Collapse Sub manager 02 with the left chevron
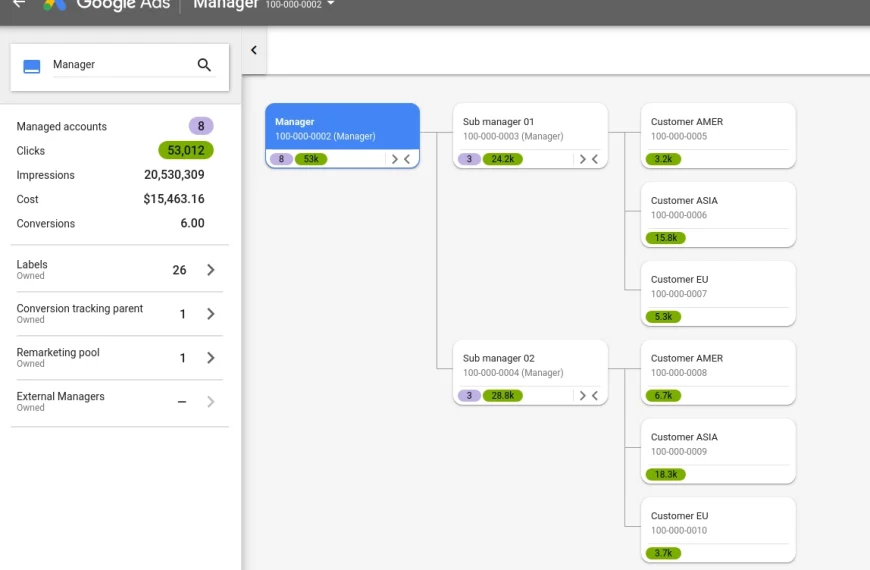This screenshot has width=870, height=570. pos(595,396)
